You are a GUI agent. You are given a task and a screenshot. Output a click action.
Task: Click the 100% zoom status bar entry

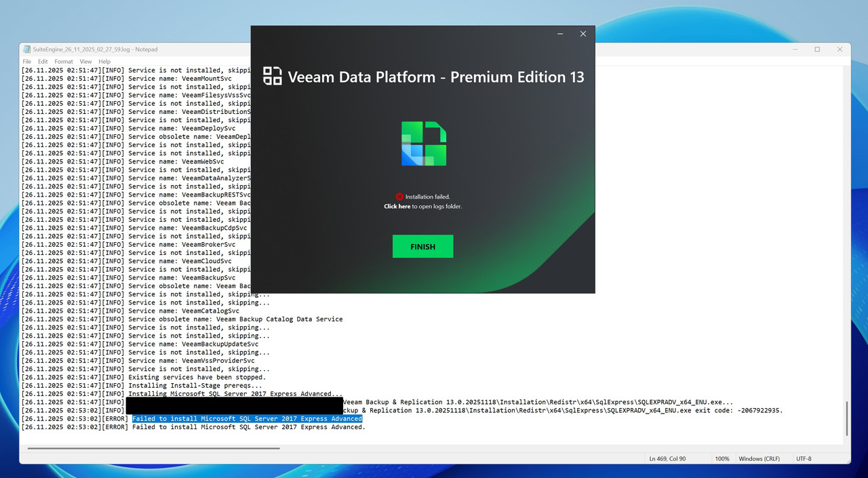pos(722,459)
